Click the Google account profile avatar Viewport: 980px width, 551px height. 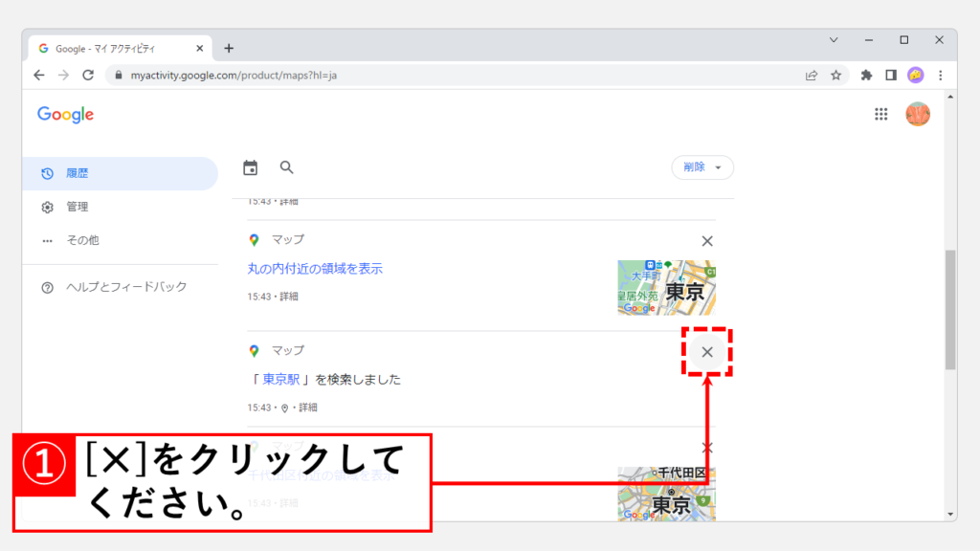coord(917,115)
